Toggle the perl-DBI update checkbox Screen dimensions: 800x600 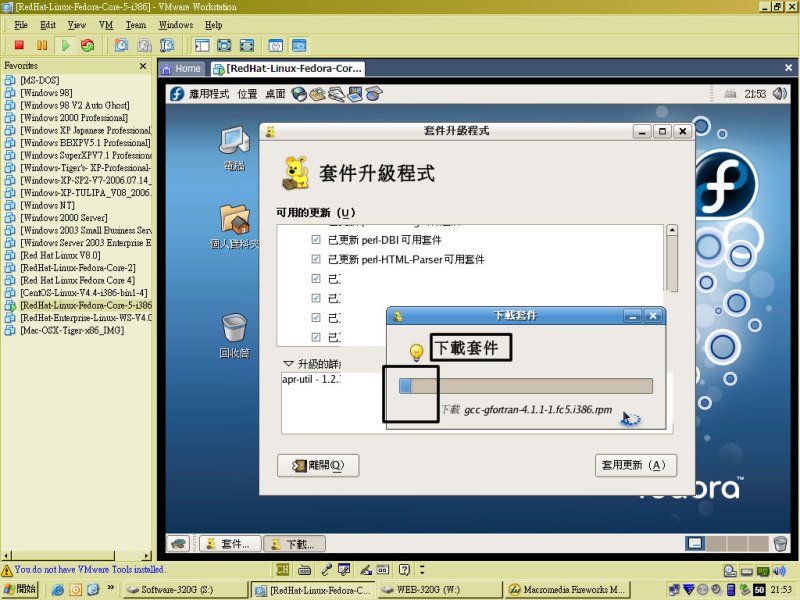click(x=316, y=240)
